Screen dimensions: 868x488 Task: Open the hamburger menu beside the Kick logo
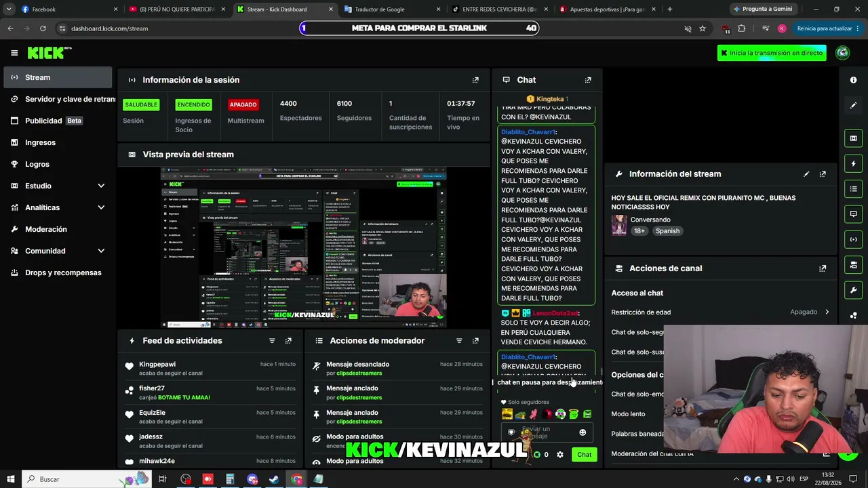pyautogui.click(x=14, y=53)
